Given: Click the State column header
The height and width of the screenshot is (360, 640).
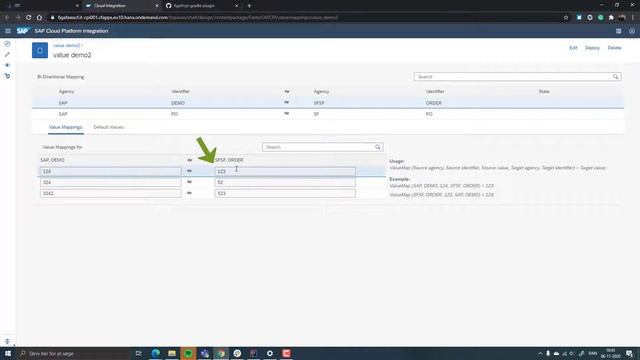Looking at the screenshot, I should pyautogui.click(x=544, y=91).
